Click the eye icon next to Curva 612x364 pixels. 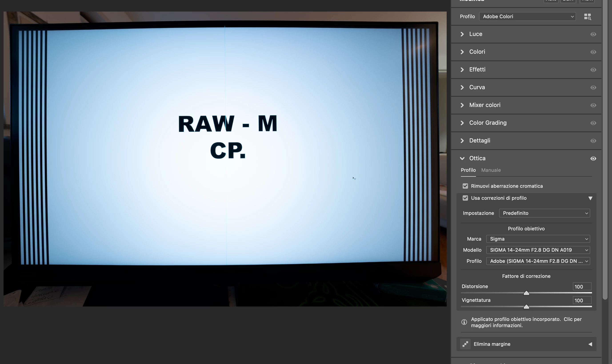tap(593, 88)
